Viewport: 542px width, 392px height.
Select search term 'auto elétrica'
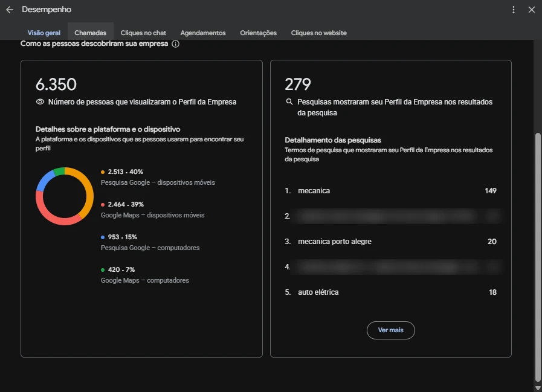318,292
